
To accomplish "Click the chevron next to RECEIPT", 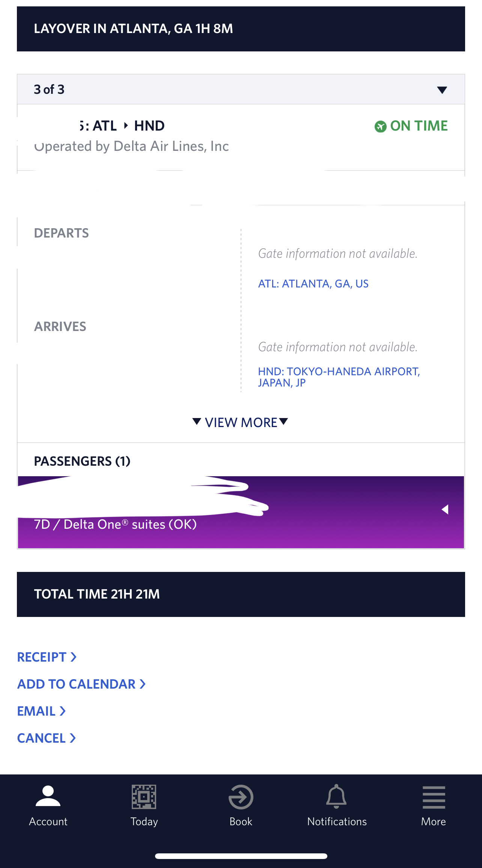I will click(x=74, y=657).
